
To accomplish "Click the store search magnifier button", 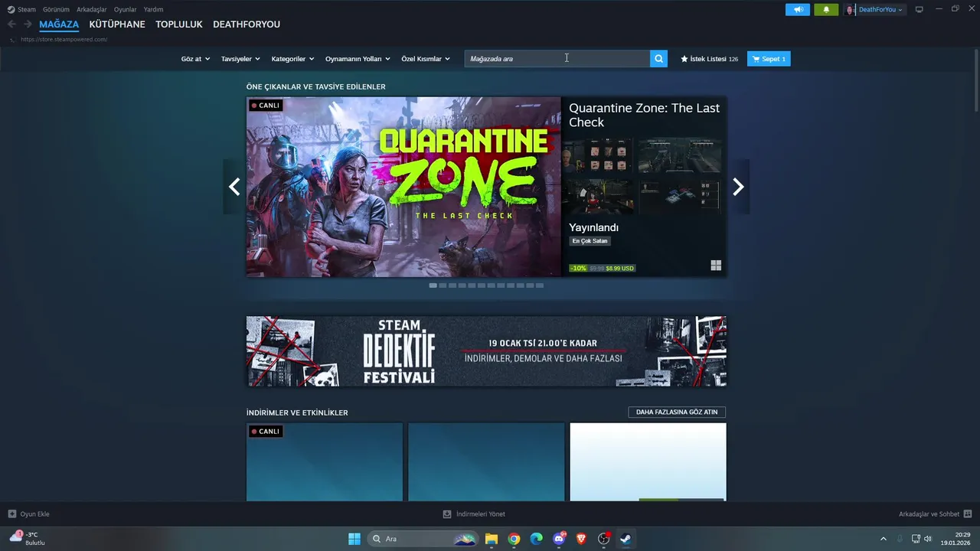I will [658, 59].
